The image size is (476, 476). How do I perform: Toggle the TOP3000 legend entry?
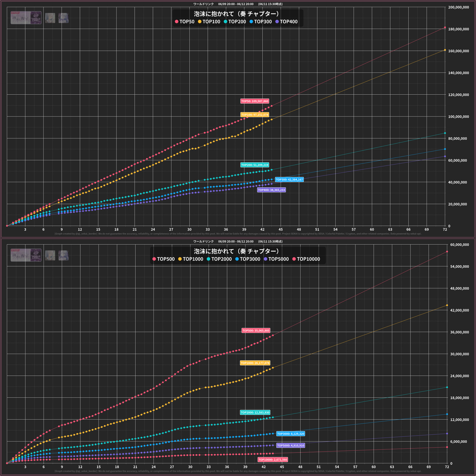click(248, 259)
